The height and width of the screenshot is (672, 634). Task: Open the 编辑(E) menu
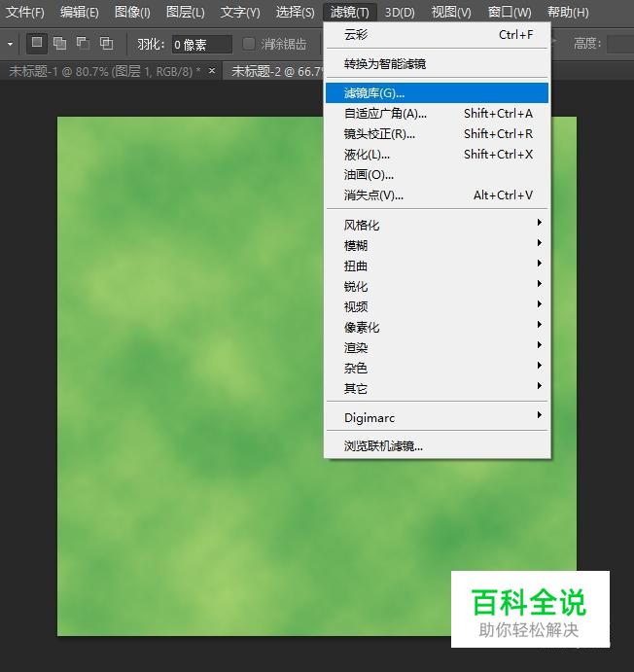click(80, 12)
